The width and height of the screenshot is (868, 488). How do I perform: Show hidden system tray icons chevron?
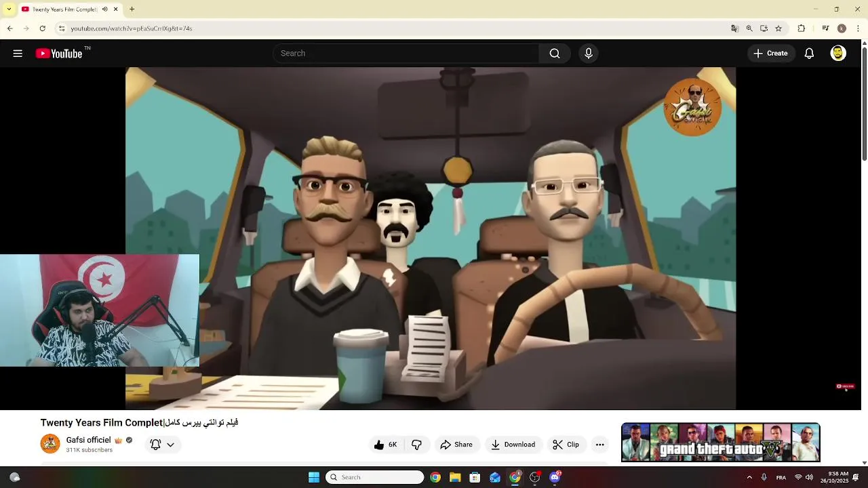[x=749, y=477]
